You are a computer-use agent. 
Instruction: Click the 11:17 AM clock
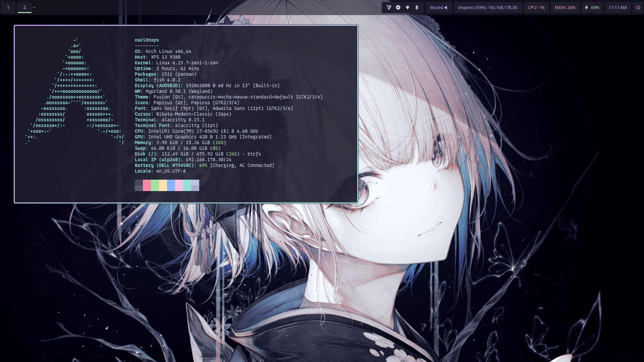pyautogui.click(x=618, y=7)
